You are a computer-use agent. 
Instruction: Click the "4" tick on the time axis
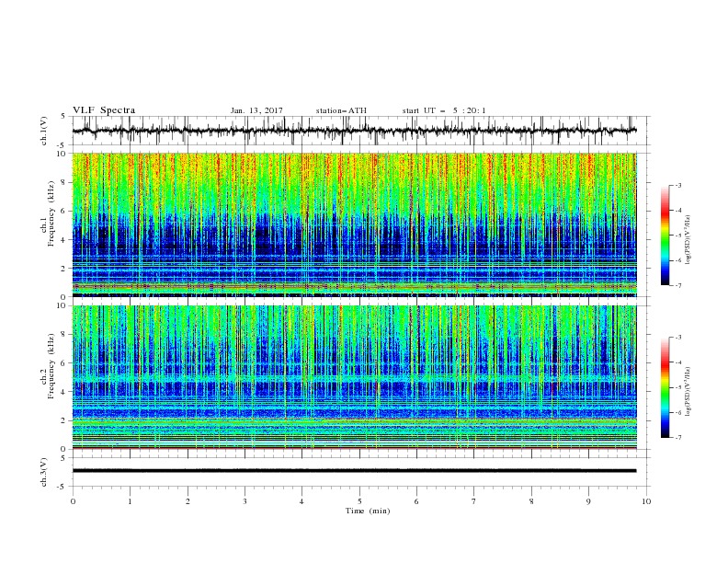[x=301, y=501]
